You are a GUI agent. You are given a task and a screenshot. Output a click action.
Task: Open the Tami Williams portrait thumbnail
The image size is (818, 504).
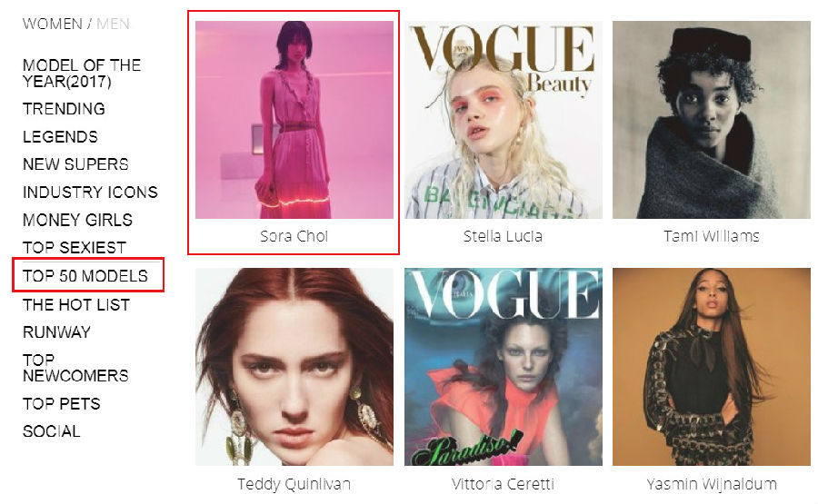click(712, 119)
